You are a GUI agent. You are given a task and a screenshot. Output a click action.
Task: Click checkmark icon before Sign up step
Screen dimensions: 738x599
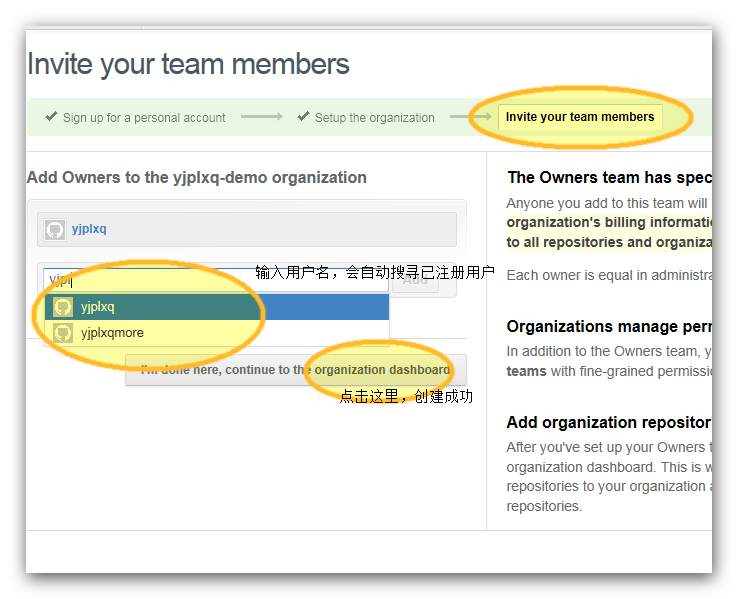(51, 116)
